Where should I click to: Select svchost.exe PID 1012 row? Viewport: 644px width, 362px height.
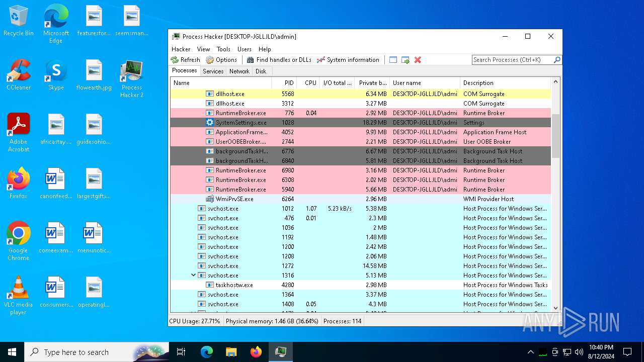(361, 209)
